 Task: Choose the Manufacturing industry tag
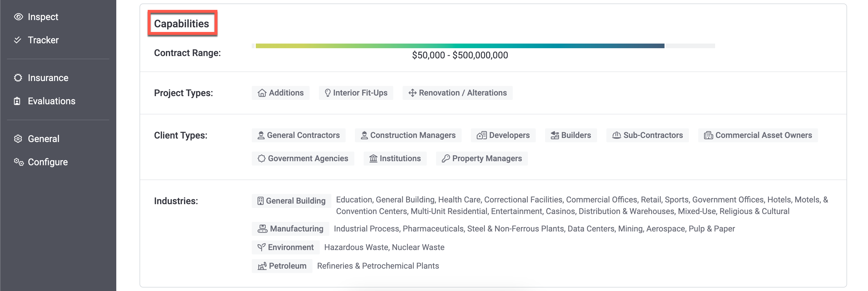point(290,229)
